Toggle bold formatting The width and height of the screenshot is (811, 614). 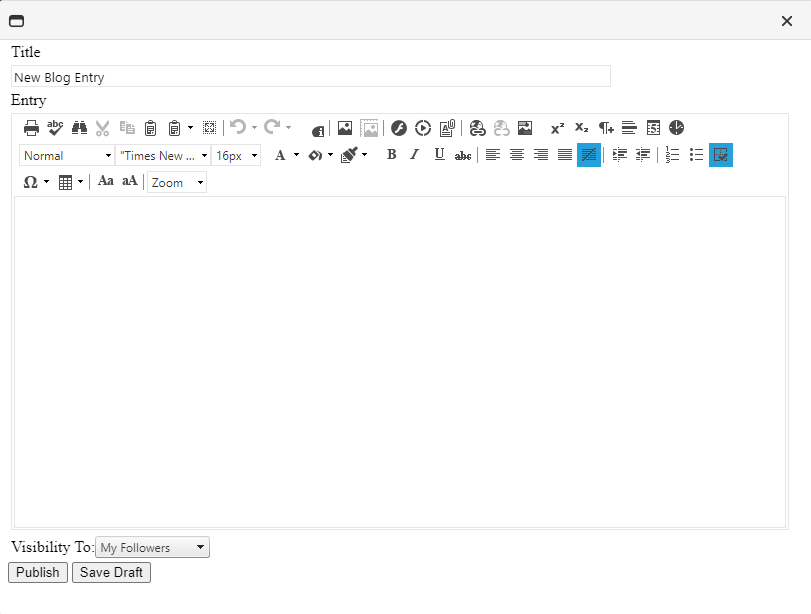tap(391, 155)
